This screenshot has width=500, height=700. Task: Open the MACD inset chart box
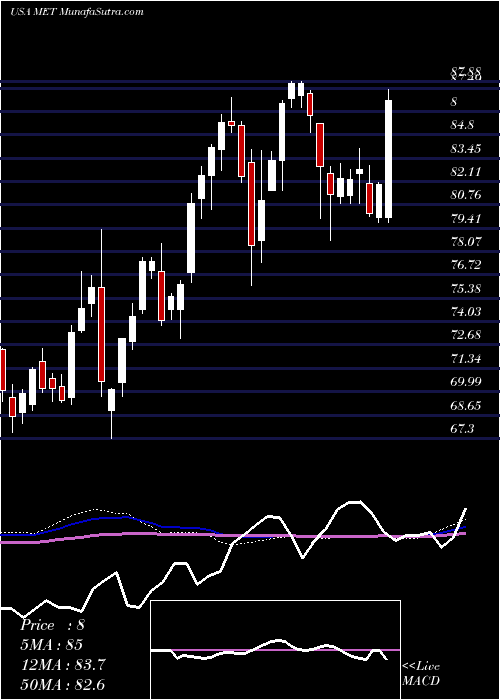coord(276,650)
